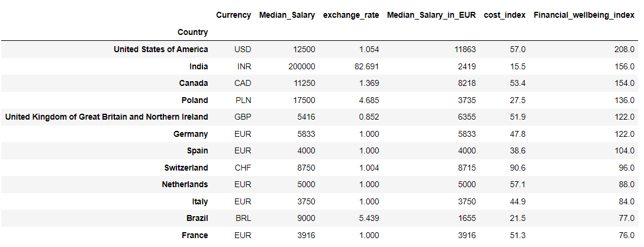644x247 pixels.
Task: Select the Median_Salary_in_EUR column header
Action: 432,15
